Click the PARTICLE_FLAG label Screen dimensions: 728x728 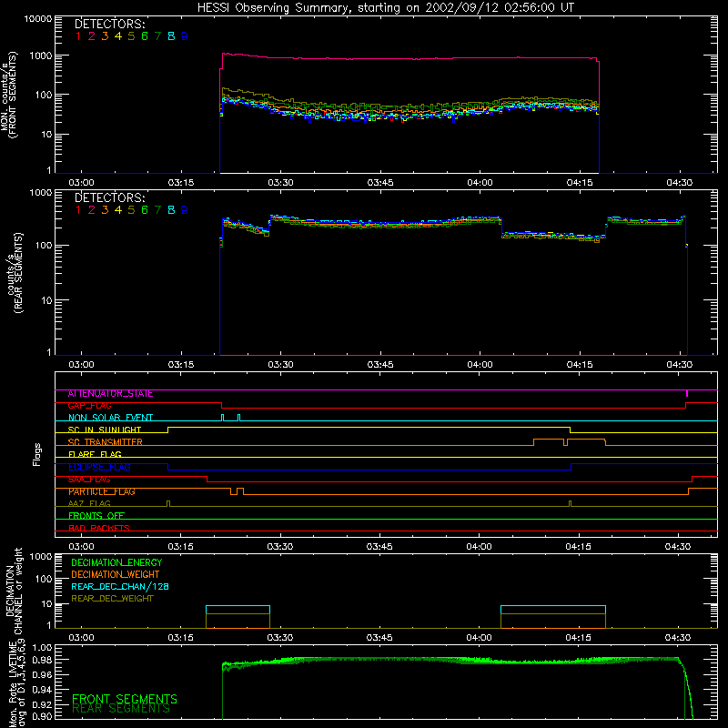tap(102, 491)
